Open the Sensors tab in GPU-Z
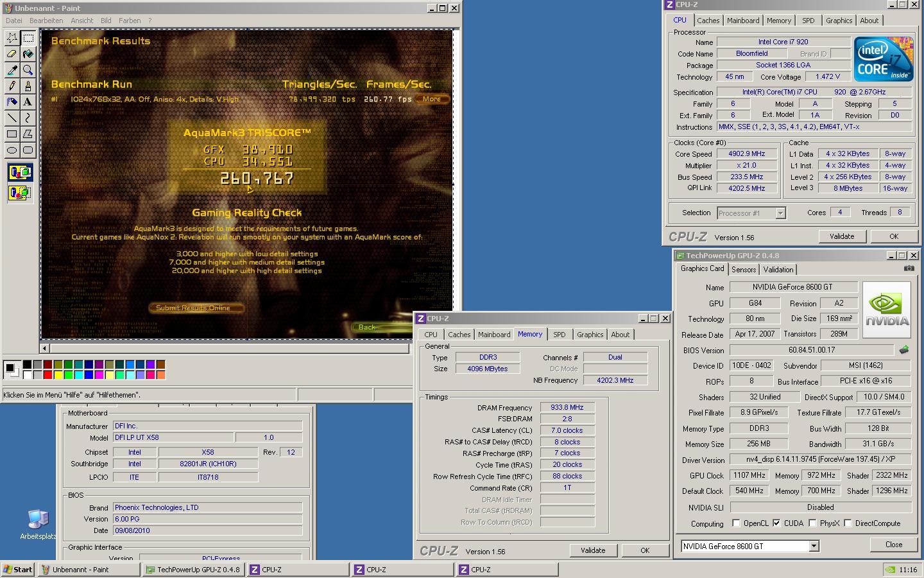The width and height of the screenshot is (924, 578). click(744, 270)
